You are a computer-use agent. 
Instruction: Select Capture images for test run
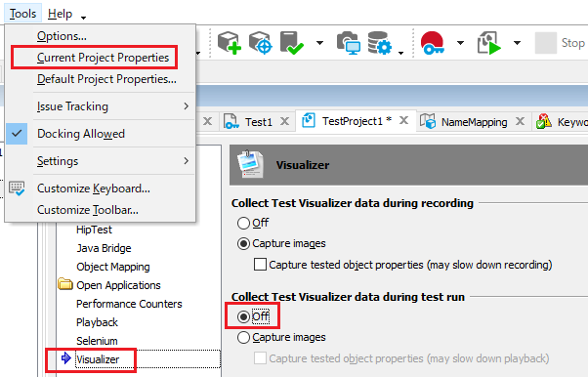click(x=243, y=337)
